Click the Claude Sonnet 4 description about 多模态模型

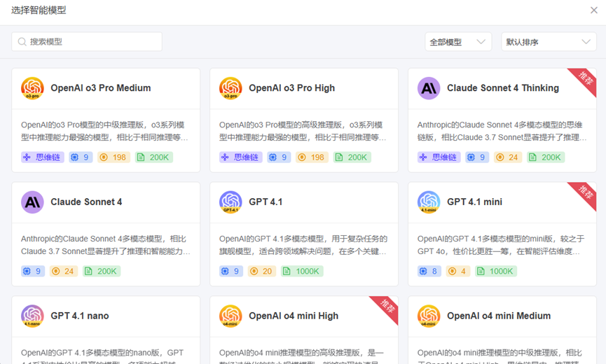pos(106,245)
